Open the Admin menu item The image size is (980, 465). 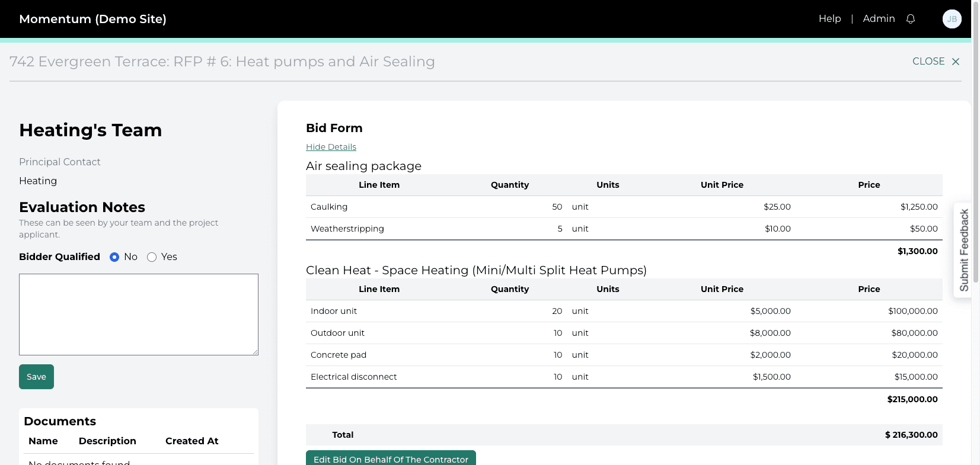(879, 19)
